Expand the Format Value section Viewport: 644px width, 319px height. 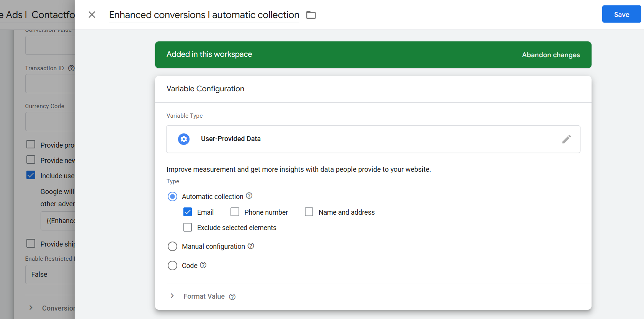pos(172,296)
